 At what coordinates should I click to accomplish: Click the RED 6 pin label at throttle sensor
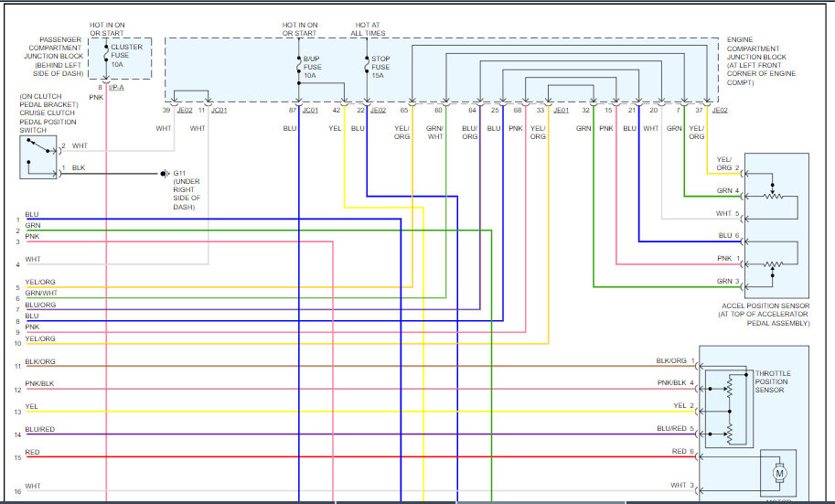pyautogui.click(x=683, y=452)
